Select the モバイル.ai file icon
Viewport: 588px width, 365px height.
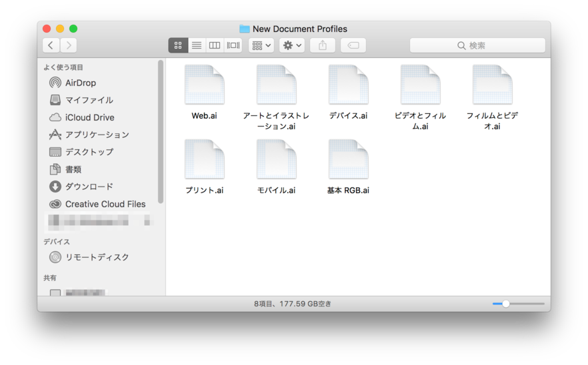coord(277,159)
